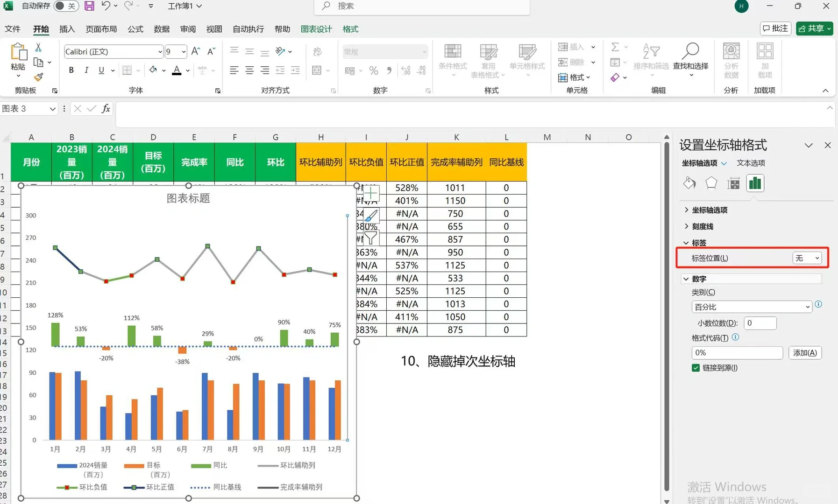The height and width of the screenshot is (504, 838).
Task: Switch to the 插入 ribbon tab
Action: click(67, 29)
